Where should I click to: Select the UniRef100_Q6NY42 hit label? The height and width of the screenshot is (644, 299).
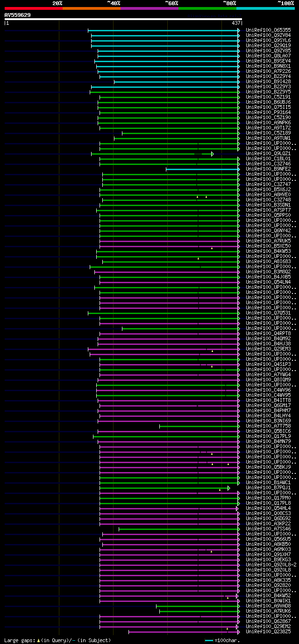[x=268, y=231]
